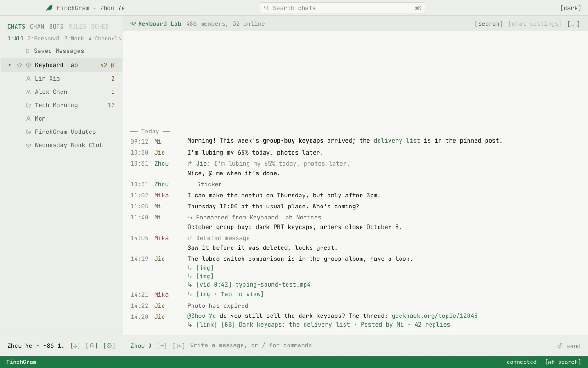This screenshot has height=368, width=588.
Task: Click the plus attach icon in composer
Action: click(x=162, y=345)
